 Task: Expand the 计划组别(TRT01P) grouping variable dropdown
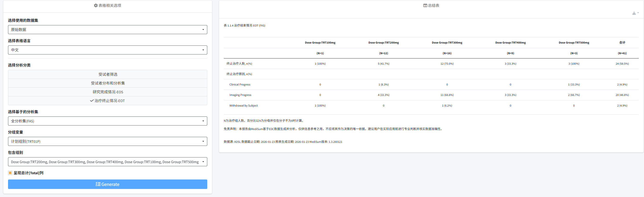click(108, 141)
